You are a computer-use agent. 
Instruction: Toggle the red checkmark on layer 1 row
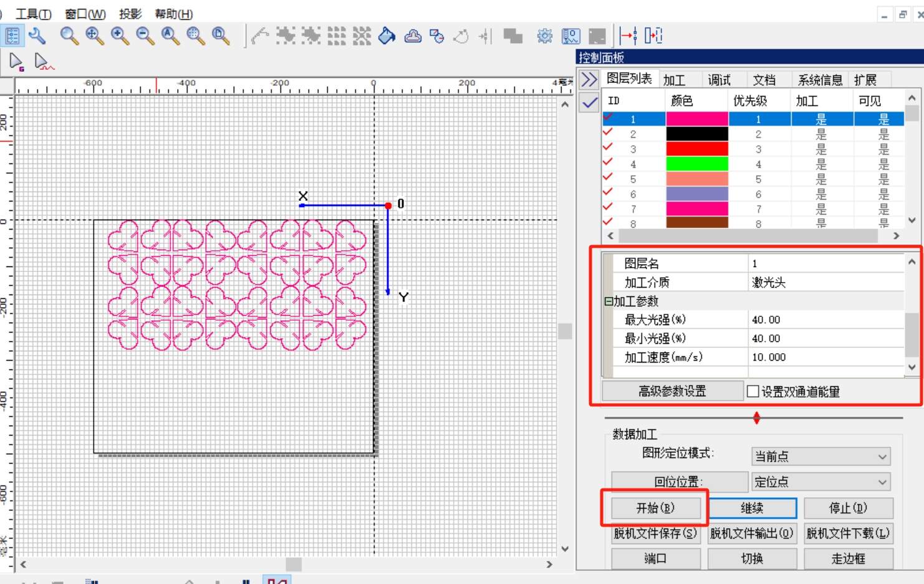pyautogui.click(x=608, y=117)
